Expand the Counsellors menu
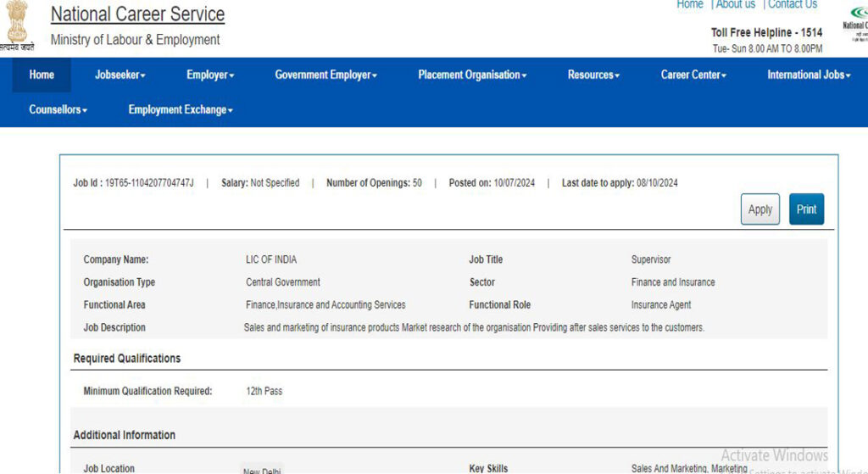 tap(58, 109)
